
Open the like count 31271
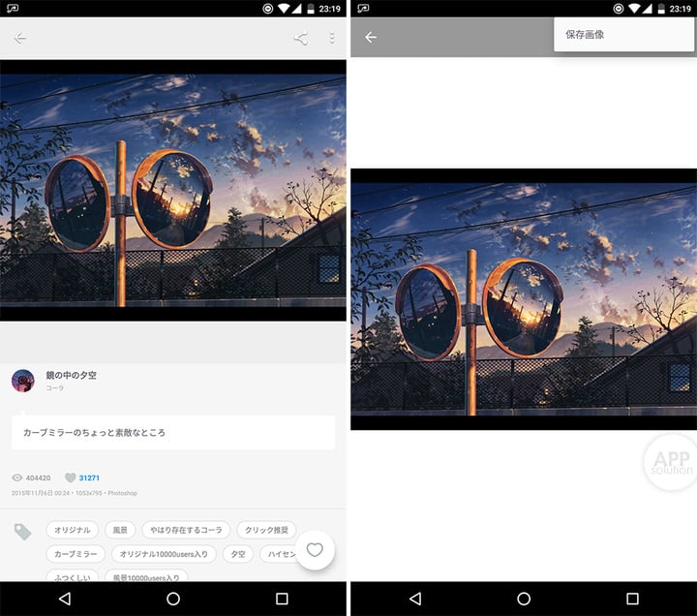pos(89,477)
